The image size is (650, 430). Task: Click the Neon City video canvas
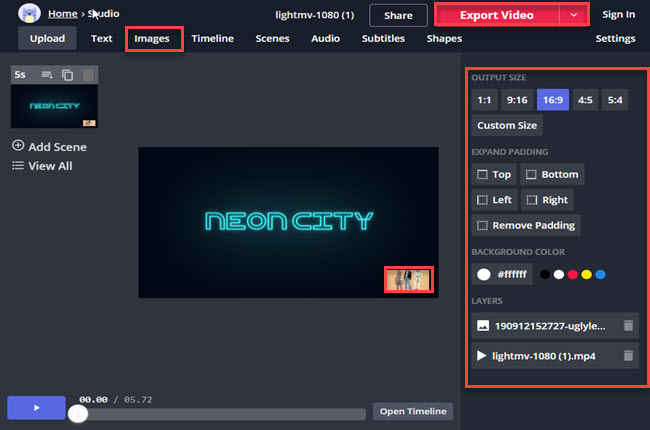[289, 222]
